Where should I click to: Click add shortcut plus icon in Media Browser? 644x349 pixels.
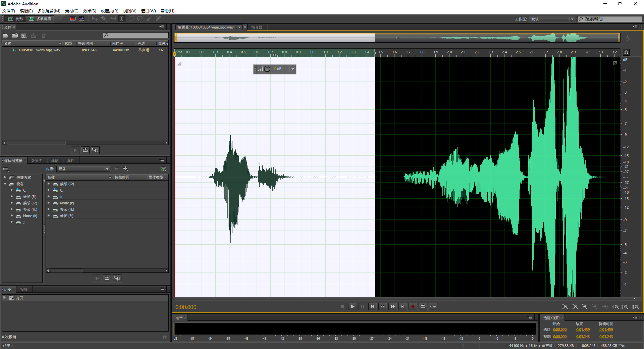(x=125, y=169)
